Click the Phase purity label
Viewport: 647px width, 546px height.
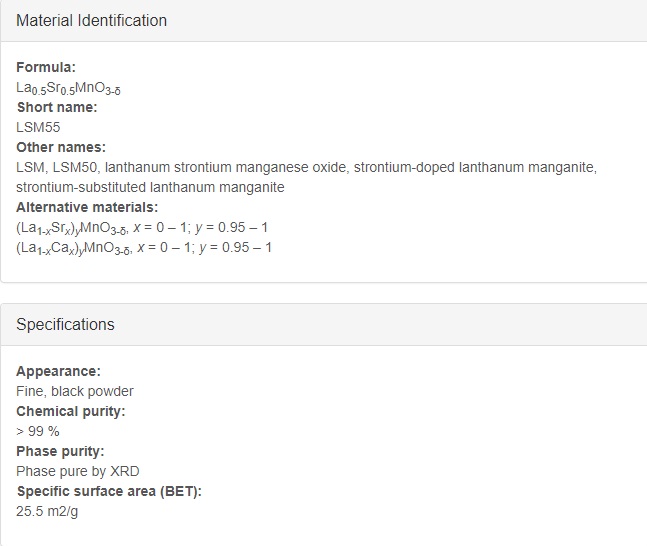coord(60,451)
